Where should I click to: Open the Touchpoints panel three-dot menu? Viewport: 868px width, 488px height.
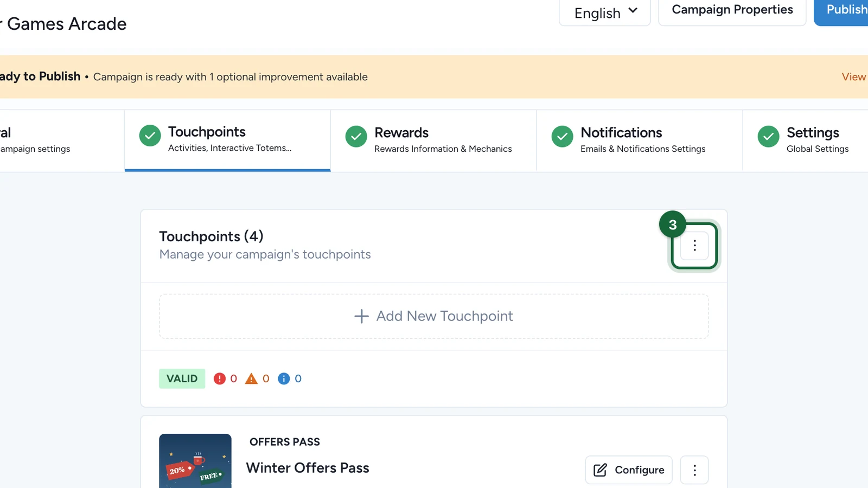[x=694, y=246]
